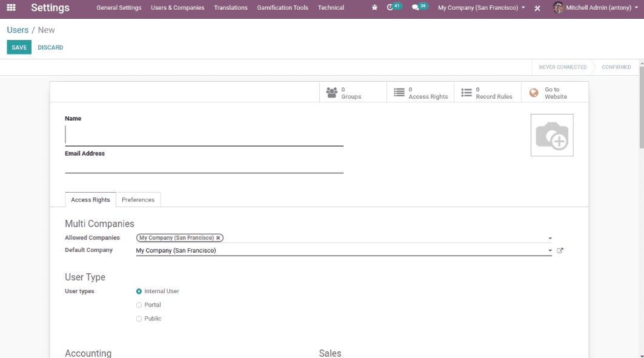Click Go to Website label

pos(556,93)
